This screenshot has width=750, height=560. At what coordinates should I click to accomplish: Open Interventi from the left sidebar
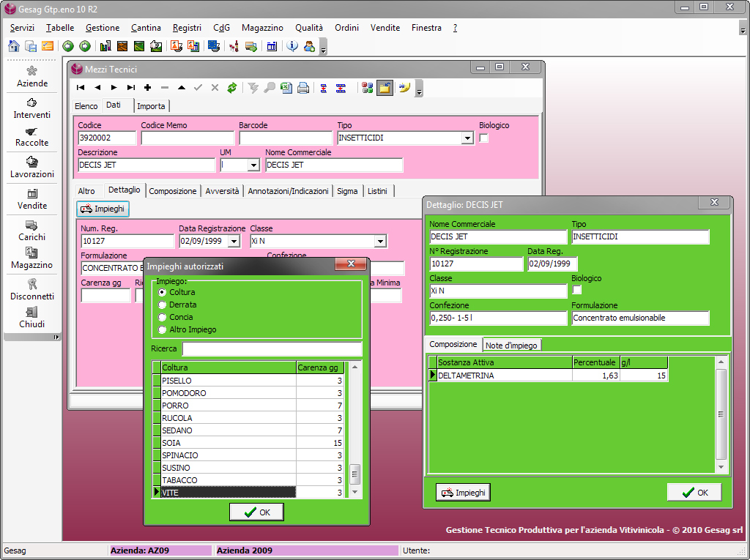pyautogui.click(x=32, y=108)
